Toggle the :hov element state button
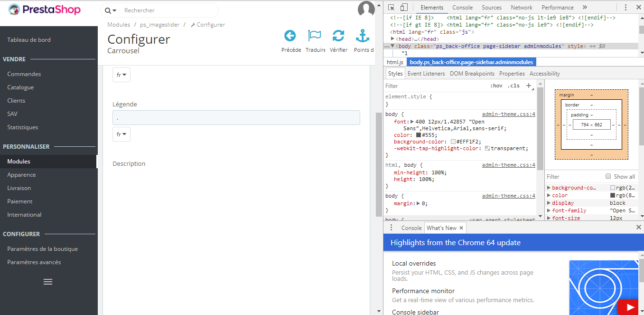The width and height of the screenshot is (644, 315). (x=496, y=86)
